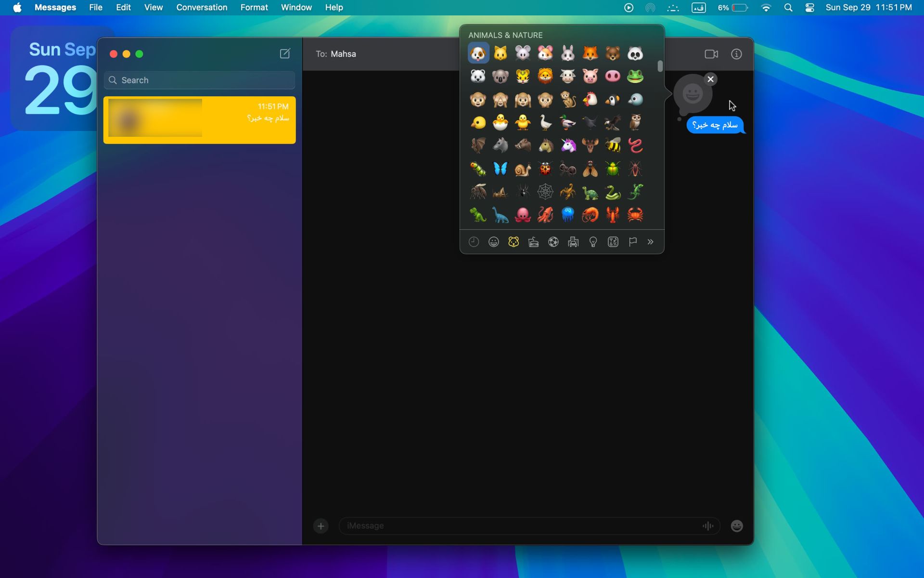The height and width of the screenshot is (578, 924).
Task: Click the butterfly emoji icon
Action: click(500, 169)
